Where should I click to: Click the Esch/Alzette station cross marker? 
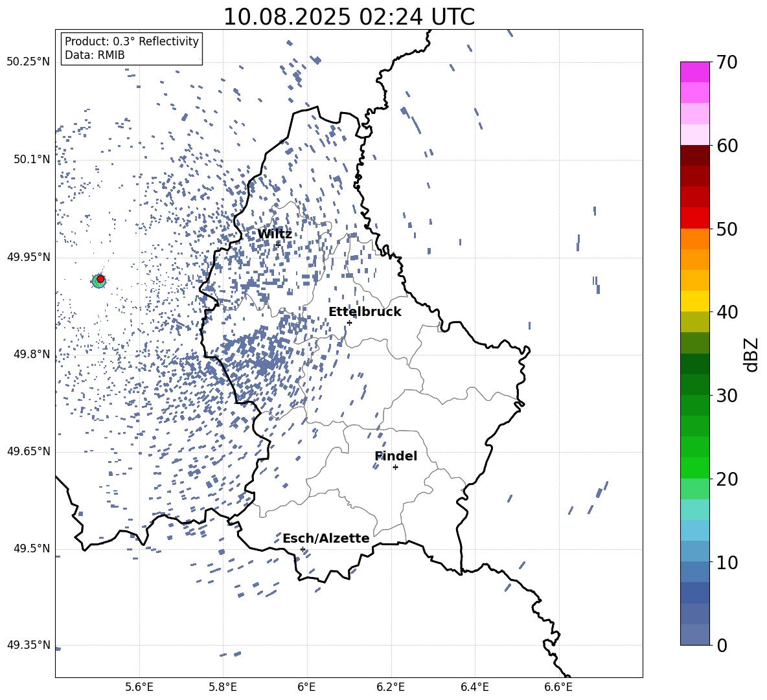coord(303,549)
